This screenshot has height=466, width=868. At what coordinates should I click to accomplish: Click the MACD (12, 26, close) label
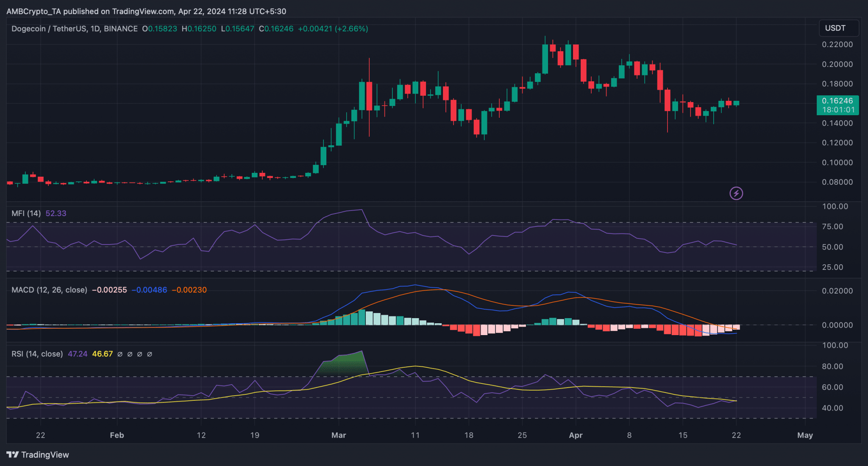tap(49, 290)
